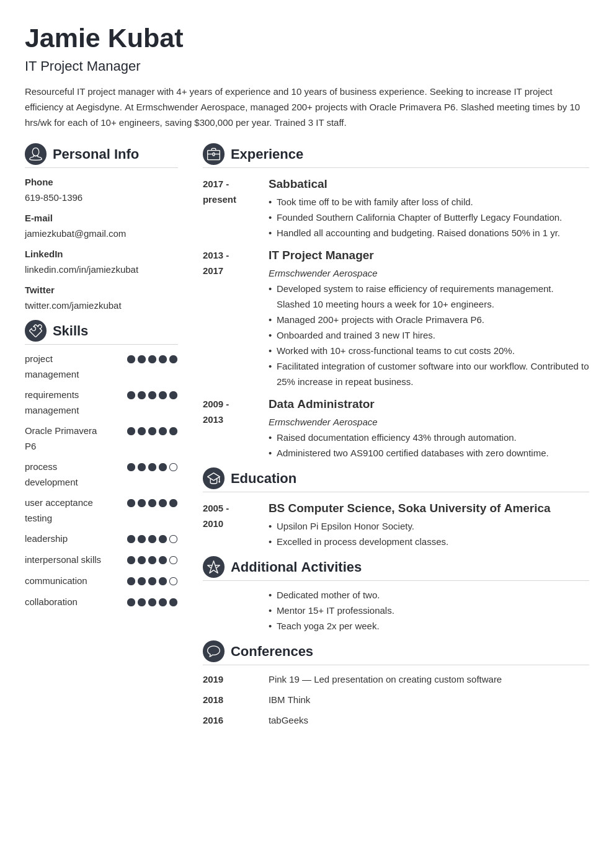Click the Additional Activities star icon
The height and width of the screenshot is (868, 614).
tap(213, 567)
